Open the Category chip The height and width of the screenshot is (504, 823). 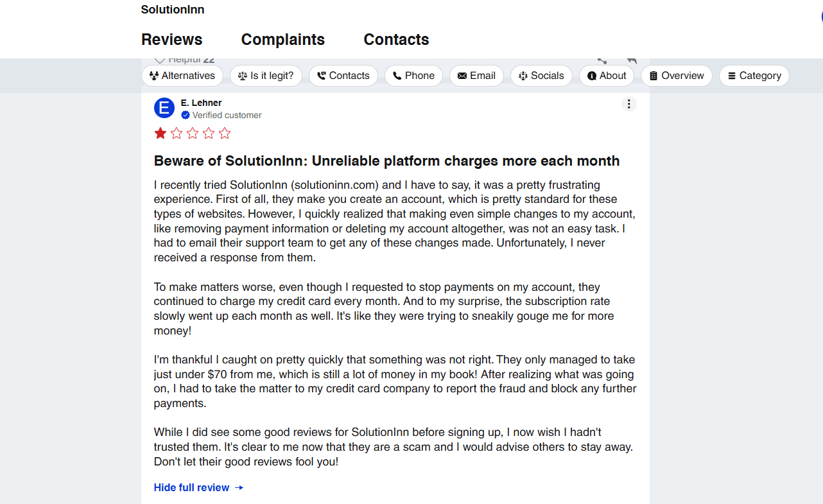[754, 76]
